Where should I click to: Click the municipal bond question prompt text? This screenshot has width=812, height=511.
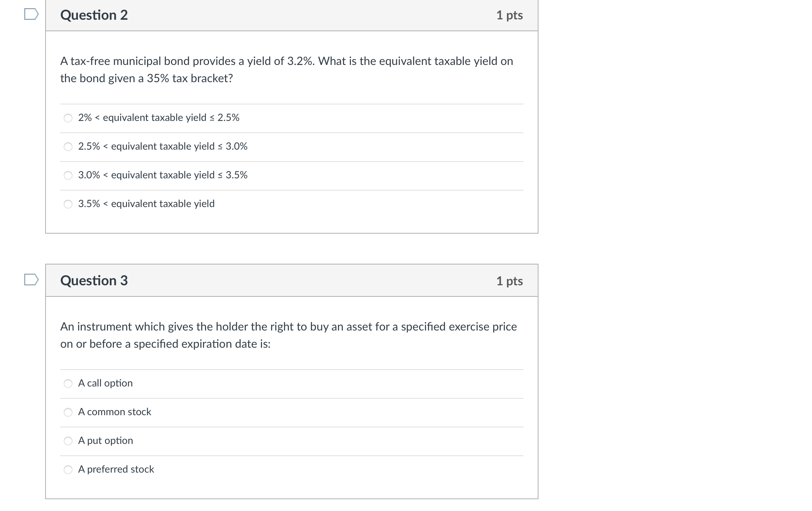[286, 69]
